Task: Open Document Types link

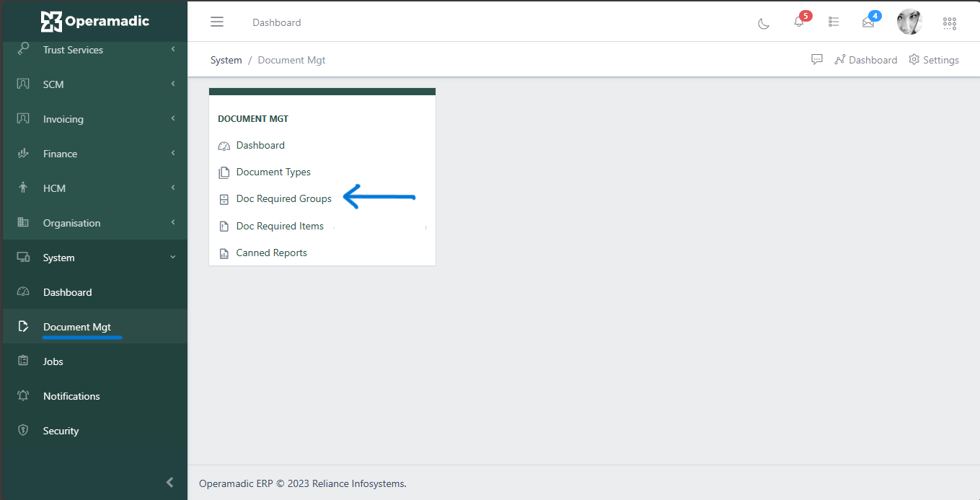Action: pyautogui.click(x=273, y=172)
